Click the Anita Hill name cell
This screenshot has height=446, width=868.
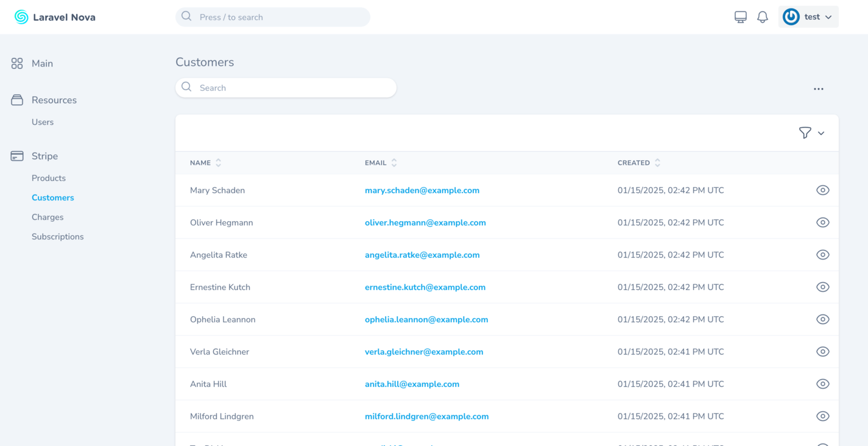pyautogui.click(x=208, y=384)
